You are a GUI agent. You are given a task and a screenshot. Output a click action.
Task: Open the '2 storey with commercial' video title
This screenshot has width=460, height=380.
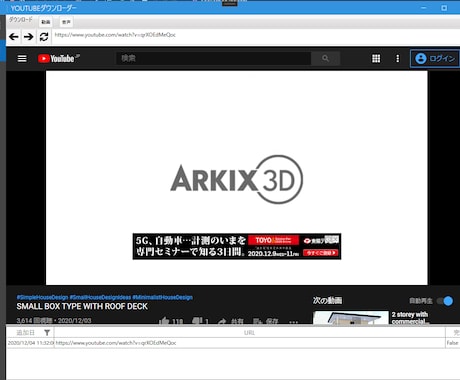point(410,318)
